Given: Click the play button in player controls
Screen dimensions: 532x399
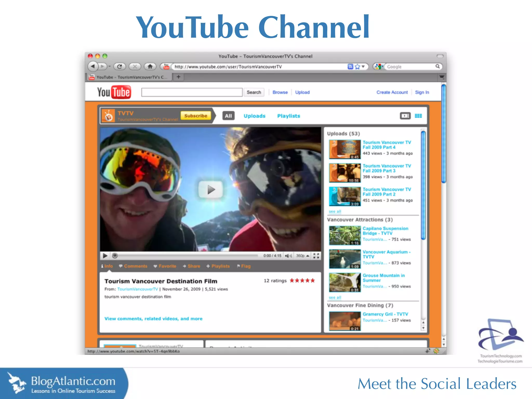Looking at the screenshot, I should (105, 256).
